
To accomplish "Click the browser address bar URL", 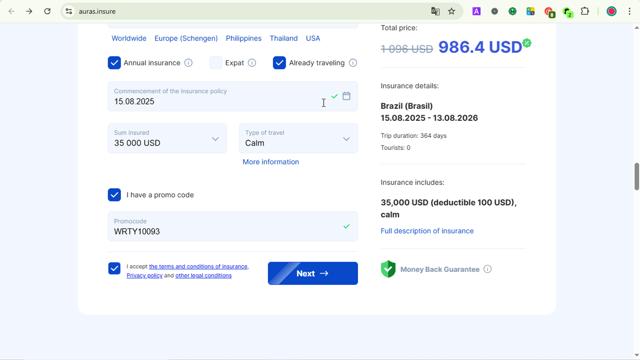I will 97,11.
